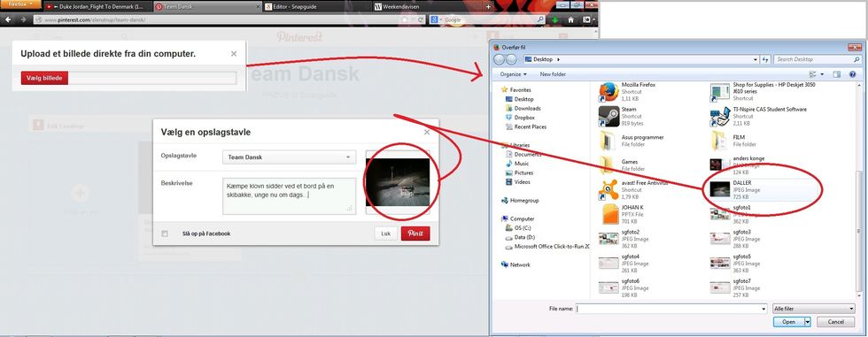The width and height of the screenshot is (868, 337).
Task: Click New folder in the file dialog
Action: click(x=553, y=74)
